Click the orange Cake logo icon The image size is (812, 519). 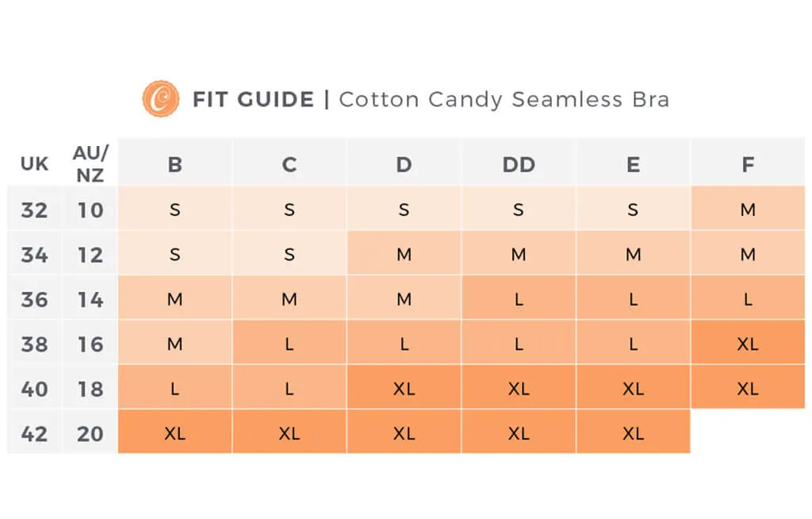pos(161,98)
